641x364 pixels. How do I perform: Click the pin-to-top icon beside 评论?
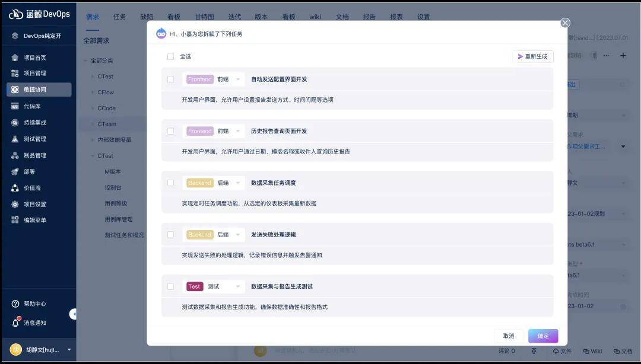click(534, 351)
